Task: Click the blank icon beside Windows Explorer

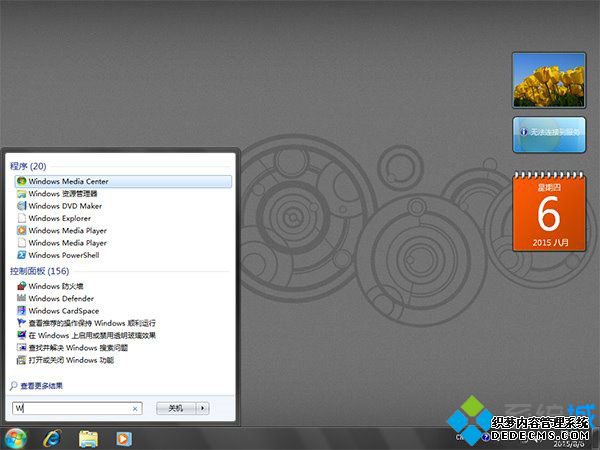Action: click(x=21, y=218)
